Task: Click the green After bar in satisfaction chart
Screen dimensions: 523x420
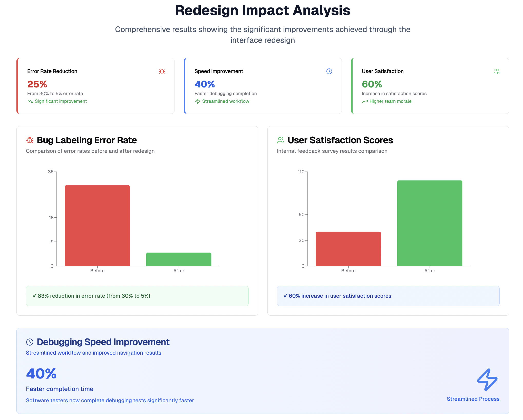Action: pyautogui.click(x=430, y=223)
